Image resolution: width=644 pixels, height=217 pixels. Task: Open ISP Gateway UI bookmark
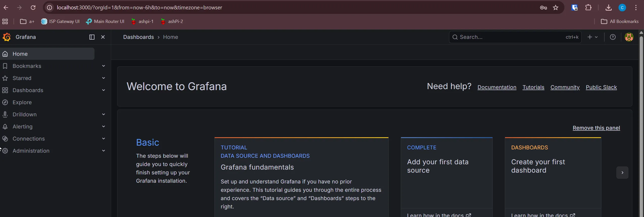click(x=60, y=21)
